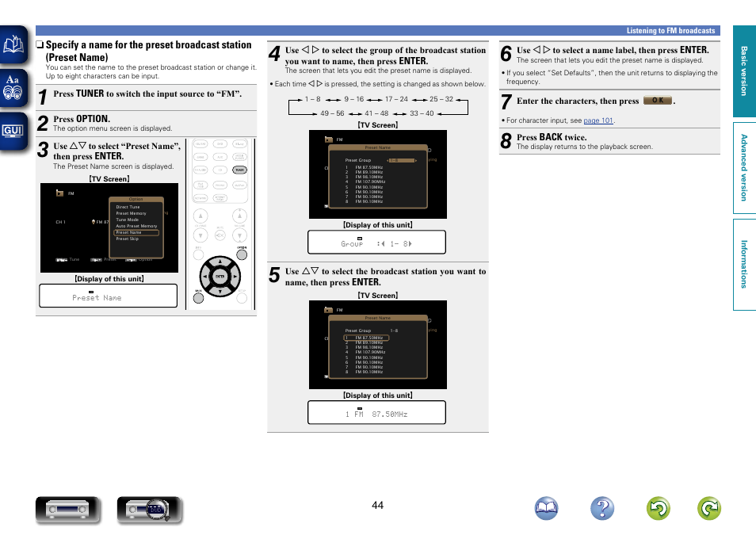The width and height of the screenshot is (756, 535).
Task: Click the OPTION button on remote diagram
Action: (x=242, y=254)
